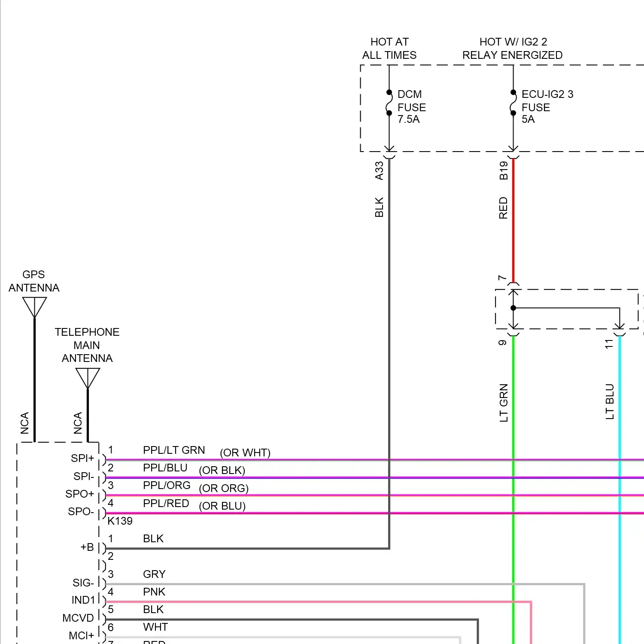Click the junction dot in the splice box
The height and width of the screenshot is (644, 644).
tap(513, 308)
